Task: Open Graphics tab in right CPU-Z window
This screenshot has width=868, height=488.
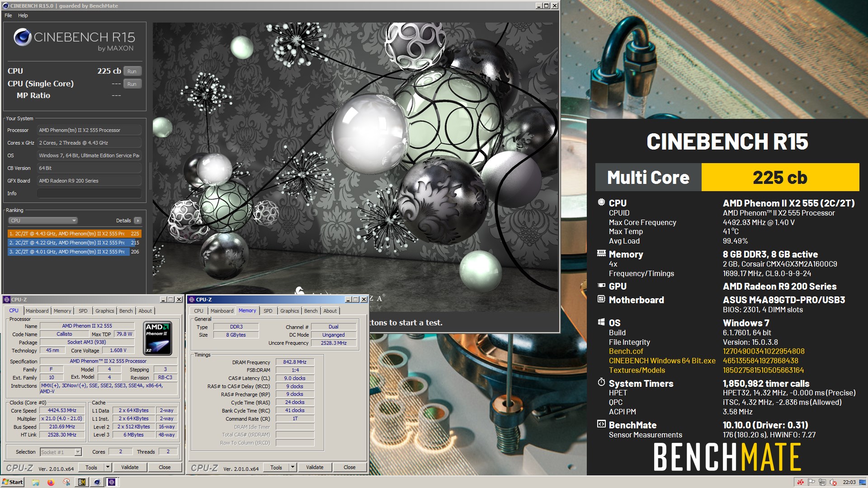Action: click(290, 311)
